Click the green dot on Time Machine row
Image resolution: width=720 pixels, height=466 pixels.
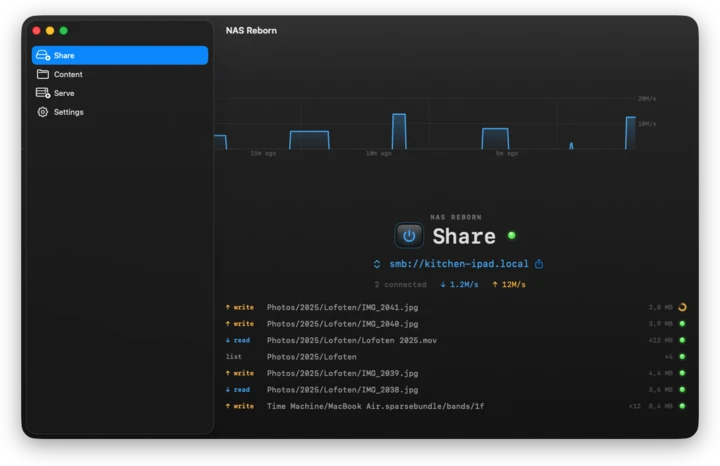point(682,406)
